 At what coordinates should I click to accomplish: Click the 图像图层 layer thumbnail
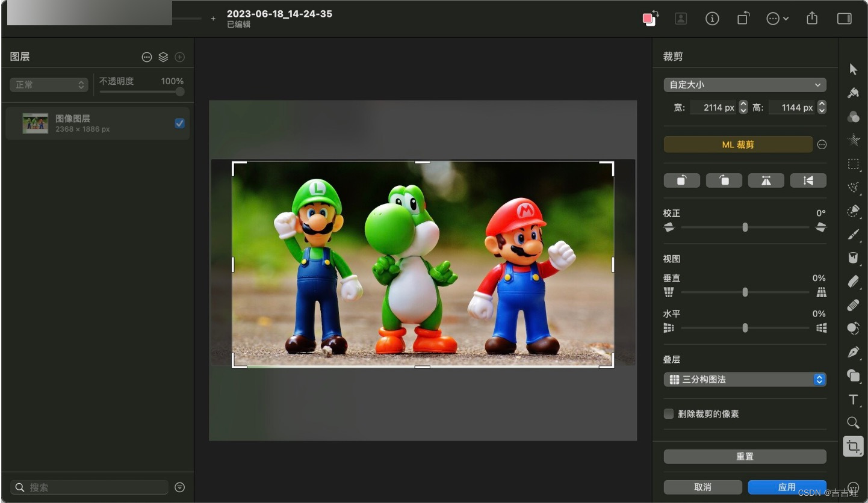coord(36,123)
